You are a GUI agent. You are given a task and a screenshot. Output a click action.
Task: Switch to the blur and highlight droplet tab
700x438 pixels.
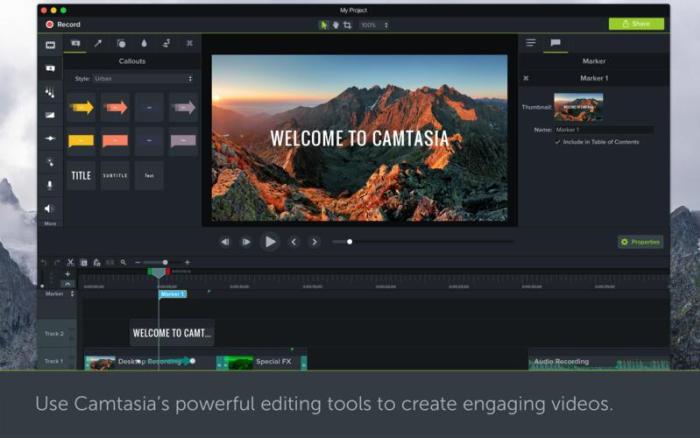pyautogui.click(x=144, y=44)
